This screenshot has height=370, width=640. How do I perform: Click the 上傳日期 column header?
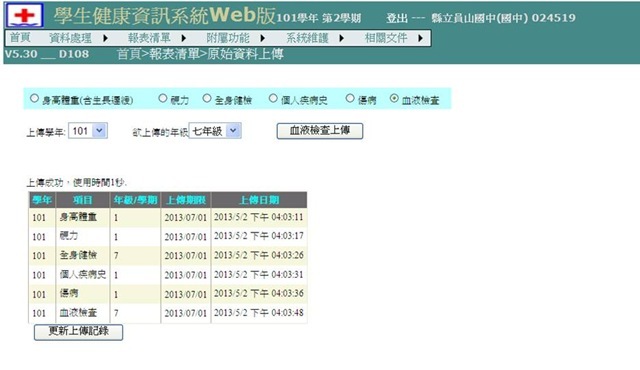pos(259,200)
